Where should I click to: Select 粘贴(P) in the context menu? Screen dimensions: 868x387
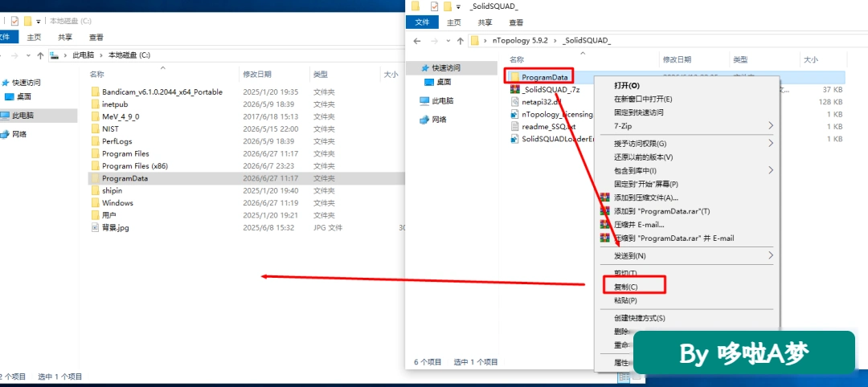[x=625, y=300]
